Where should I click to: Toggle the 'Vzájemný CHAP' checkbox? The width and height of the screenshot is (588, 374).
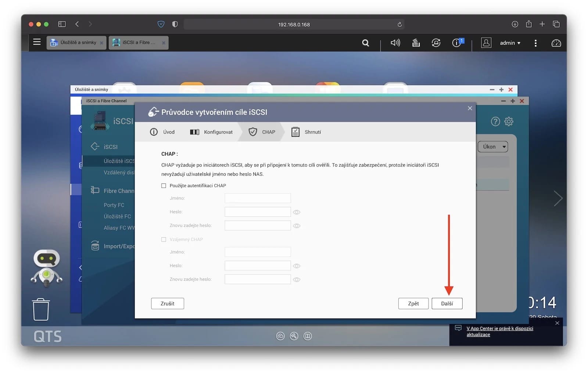(x=164, y=240)
